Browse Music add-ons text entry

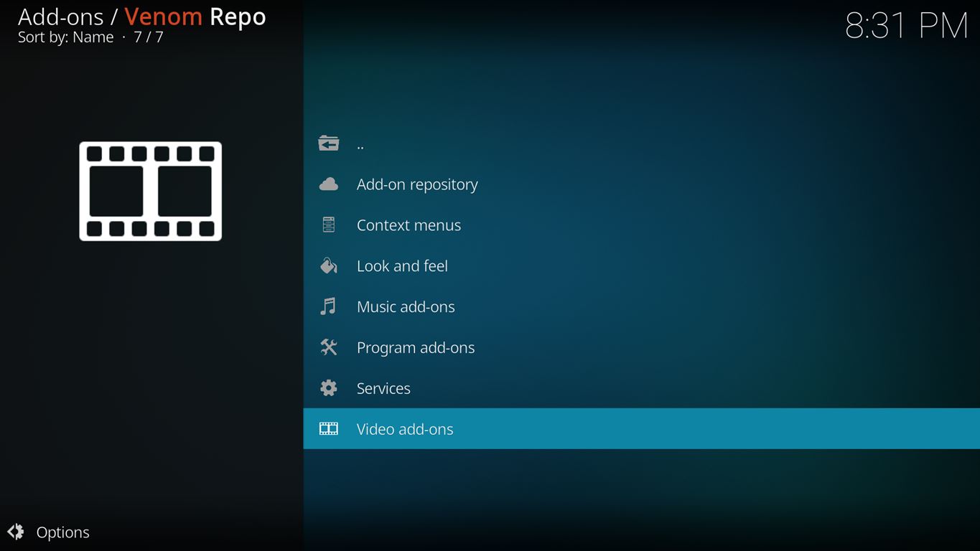pos(406,307)
